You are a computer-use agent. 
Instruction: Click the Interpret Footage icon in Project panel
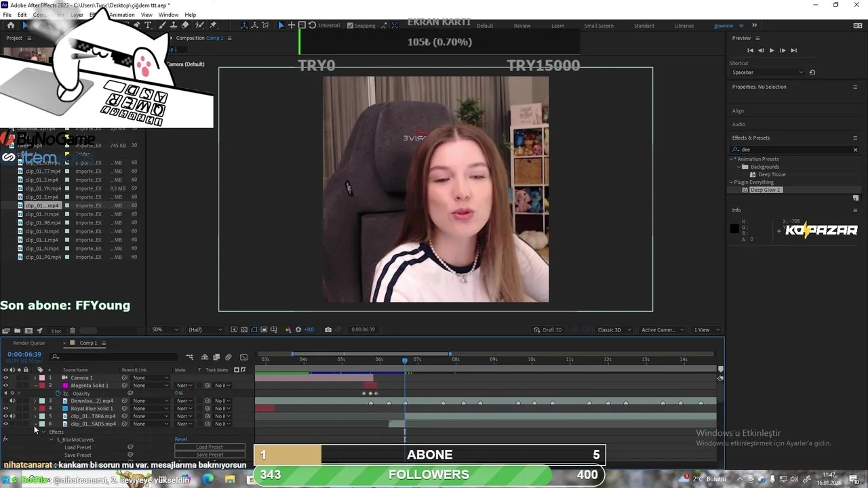point(6,331)
